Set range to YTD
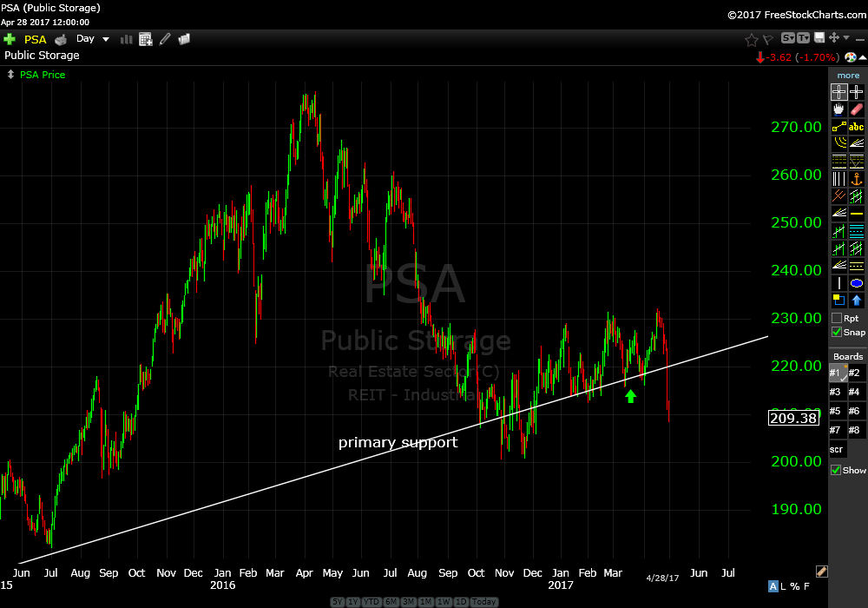Screen dimensions: 868x608 coord(372,602)
